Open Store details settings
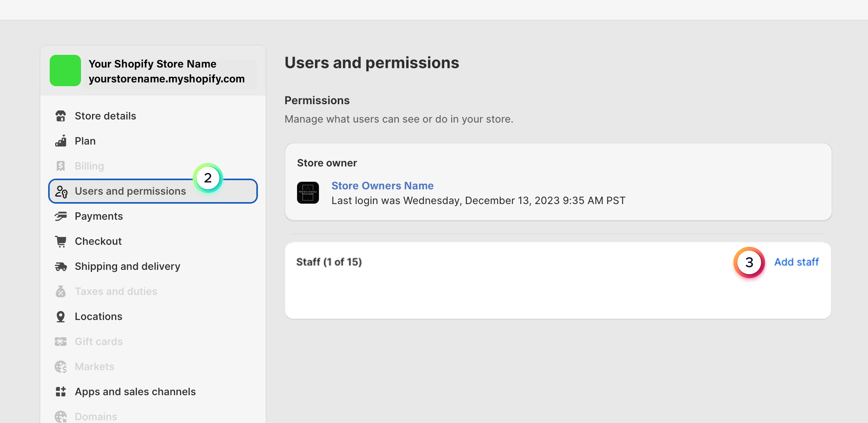 pos(153,116)
